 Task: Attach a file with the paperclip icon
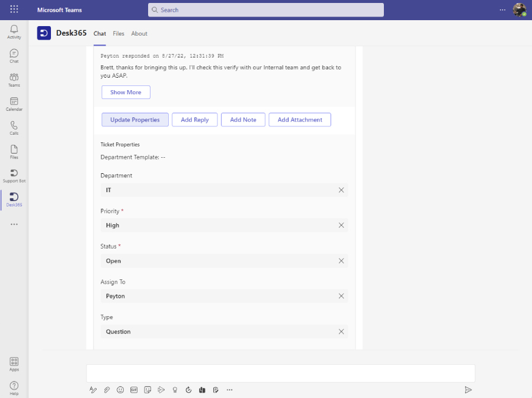[107, 390]
